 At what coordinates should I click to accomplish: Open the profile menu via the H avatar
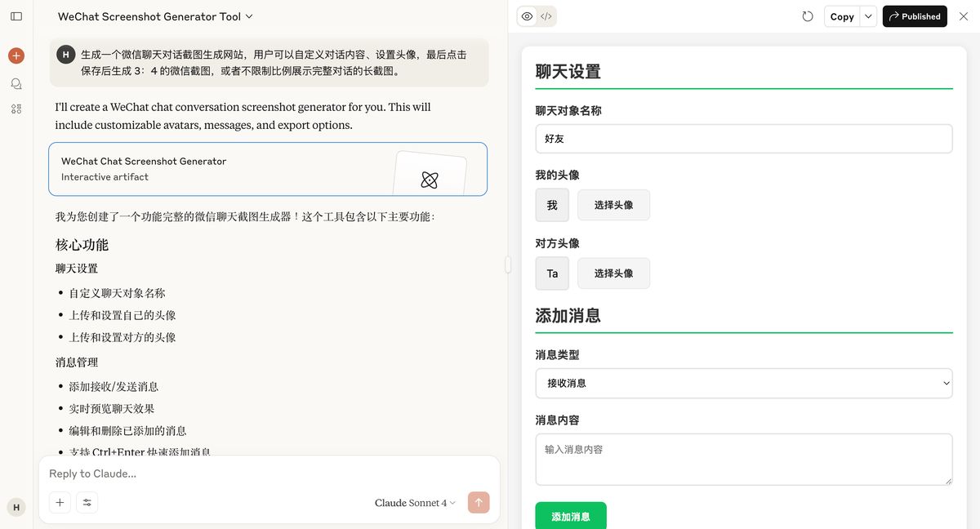(x=16, y=507)
